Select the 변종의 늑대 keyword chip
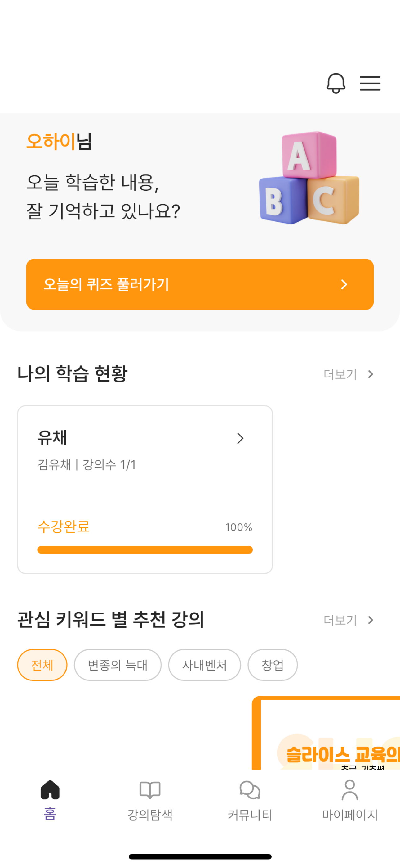This screenshot has width=400, height=868. 118,665
